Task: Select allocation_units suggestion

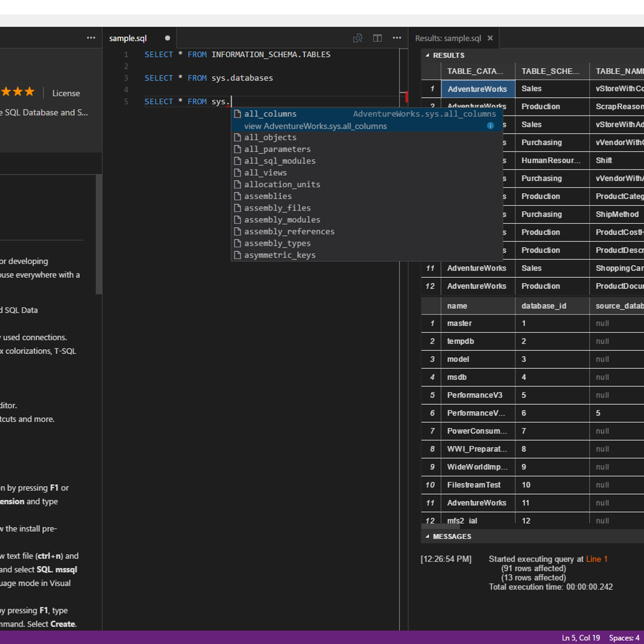Action: click(367, 184)
